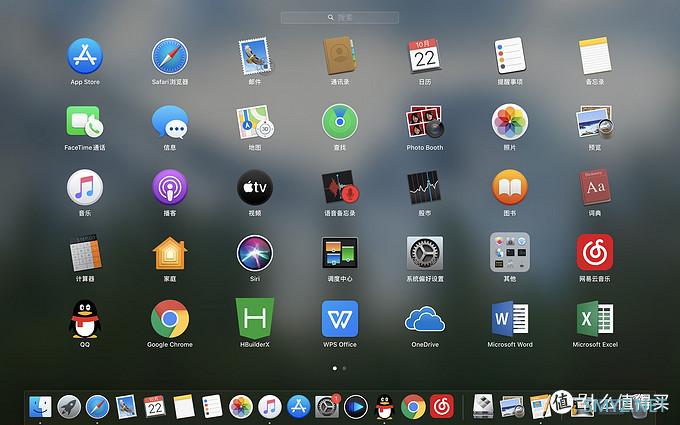
Task: Open 调度中心 Mission Control
Action: 340,253
